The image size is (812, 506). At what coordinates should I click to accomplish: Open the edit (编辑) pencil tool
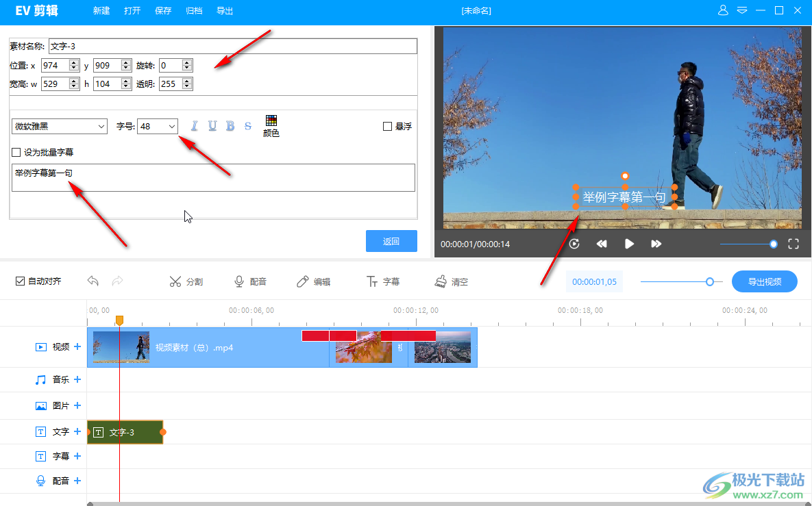click(x=313, y=281)
